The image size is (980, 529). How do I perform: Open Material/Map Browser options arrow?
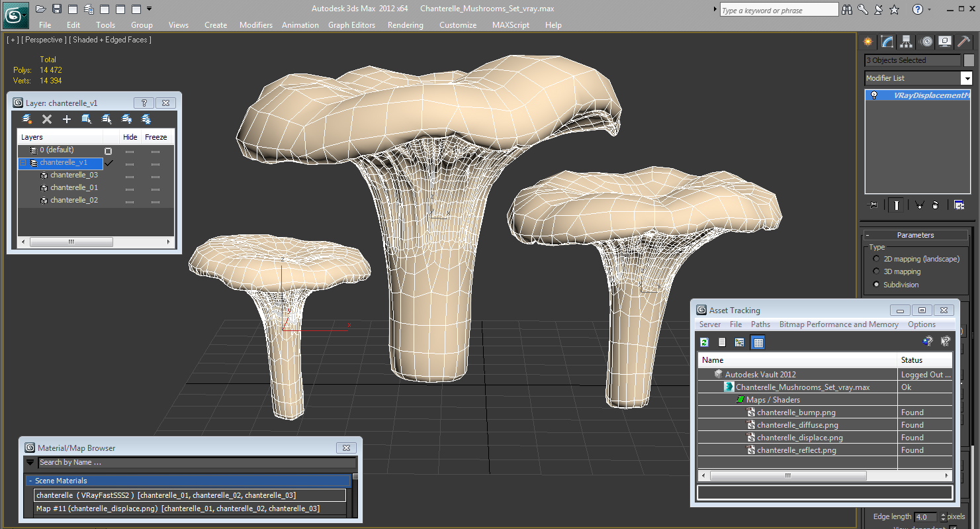[x=30, y=462]
